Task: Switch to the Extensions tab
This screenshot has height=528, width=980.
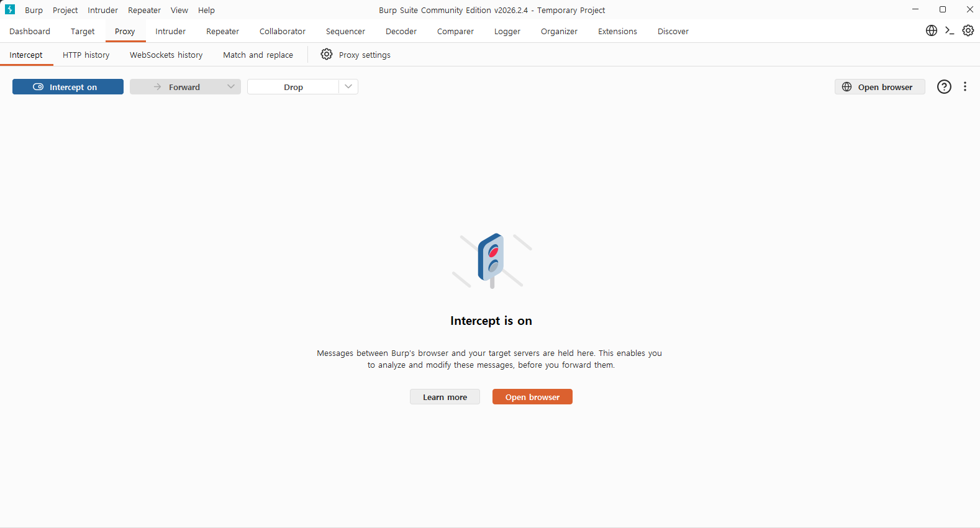Action: point(617,31)
